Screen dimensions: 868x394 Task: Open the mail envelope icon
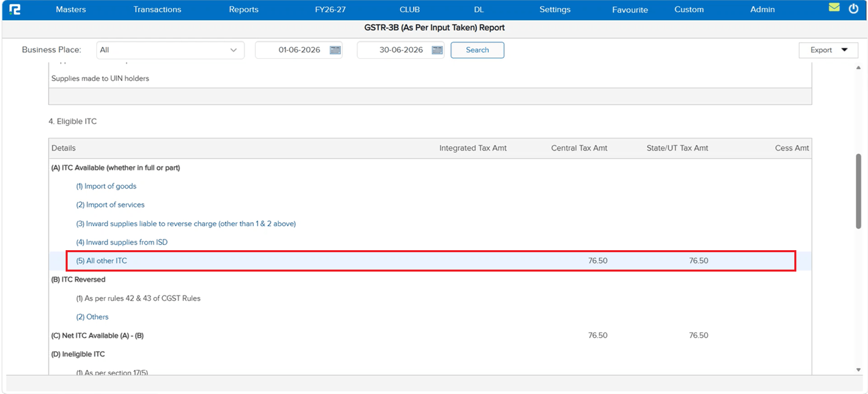(834, 8)
